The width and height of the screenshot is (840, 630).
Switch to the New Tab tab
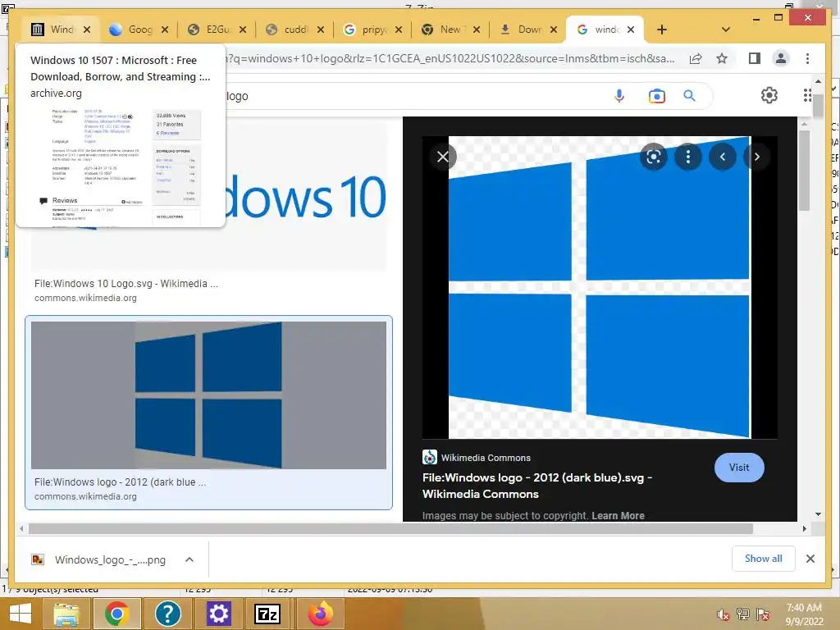pos(444,30)
